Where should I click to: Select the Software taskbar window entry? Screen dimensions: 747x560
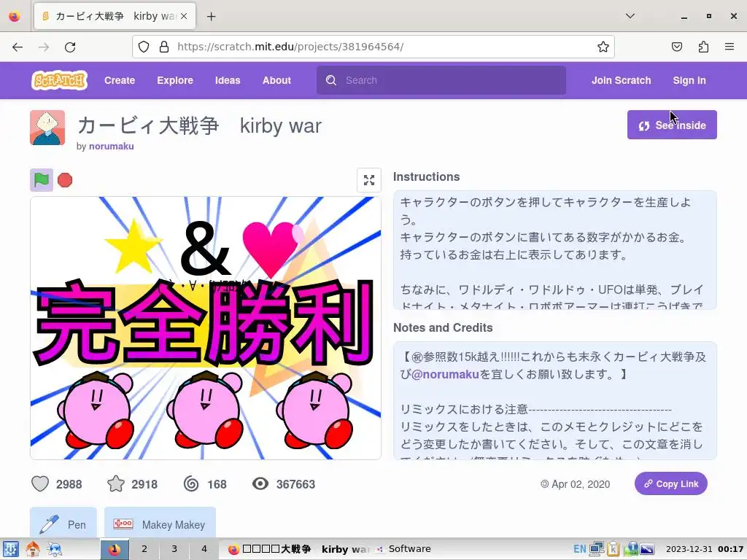click(403, 548)
